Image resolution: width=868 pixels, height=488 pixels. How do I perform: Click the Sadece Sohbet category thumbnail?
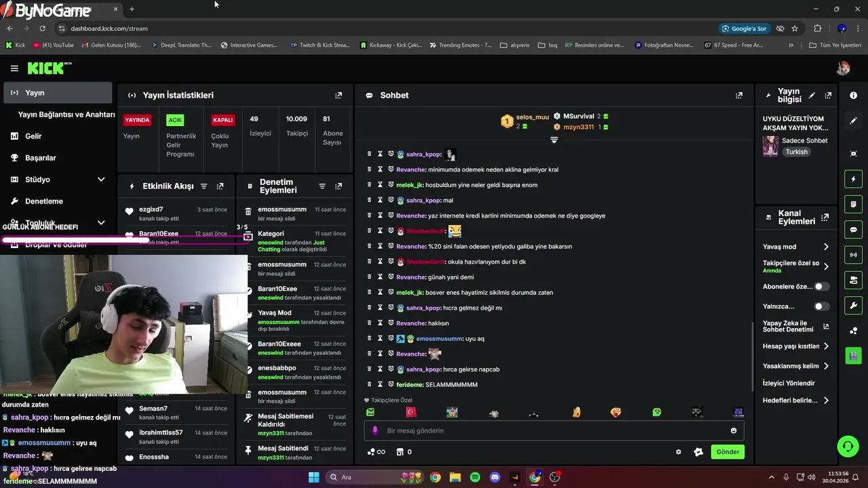click(770, 146)
